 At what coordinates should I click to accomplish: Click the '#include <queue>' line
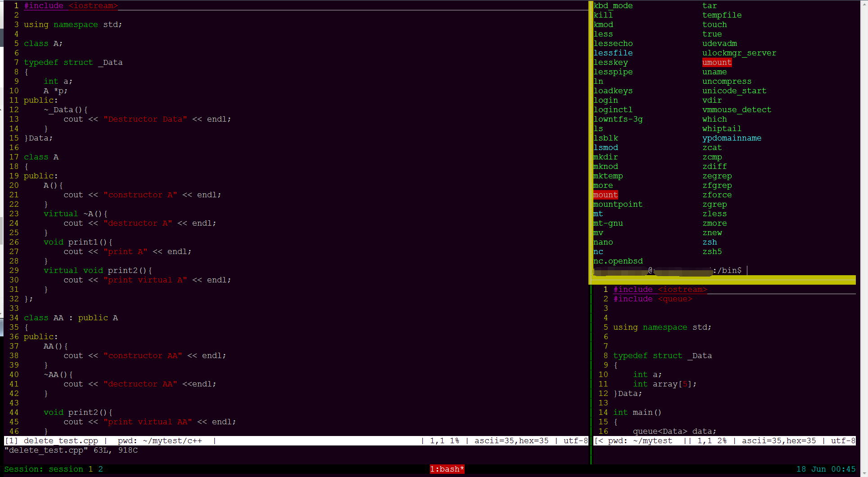[652, 299]
